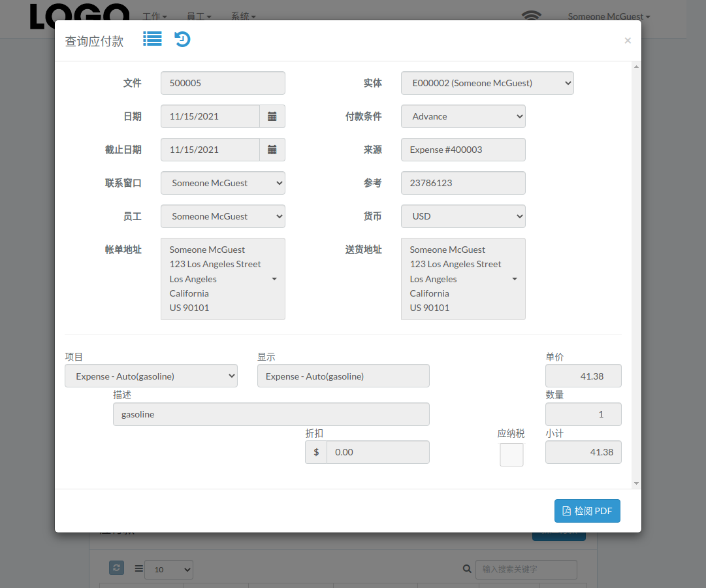The height and width of the screenshot is (588, 706).
Task: Click the WiFi status icon in header
Action: (x=532, y=15)
